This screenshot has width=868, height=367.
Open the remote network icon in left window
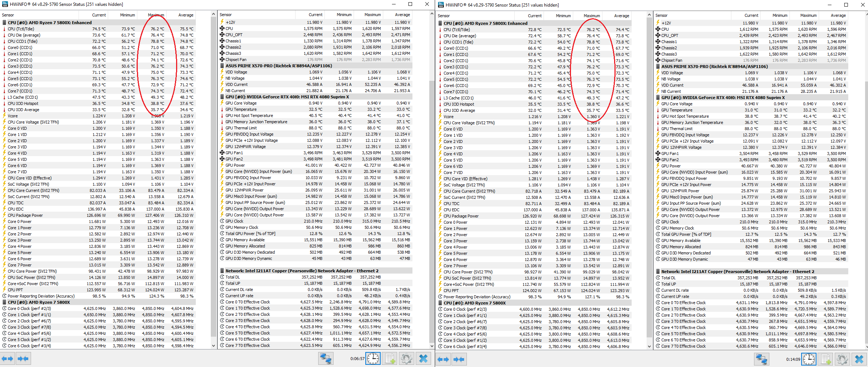tap(325, 359)
